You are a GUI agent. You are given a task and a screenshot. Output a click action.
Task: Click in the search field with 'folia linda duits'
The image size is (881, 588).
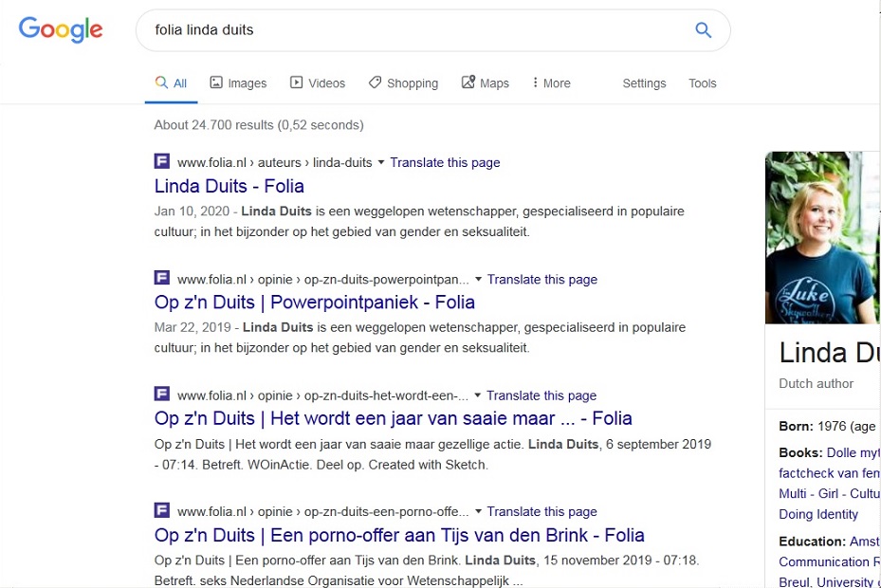[x=415, y=29]
